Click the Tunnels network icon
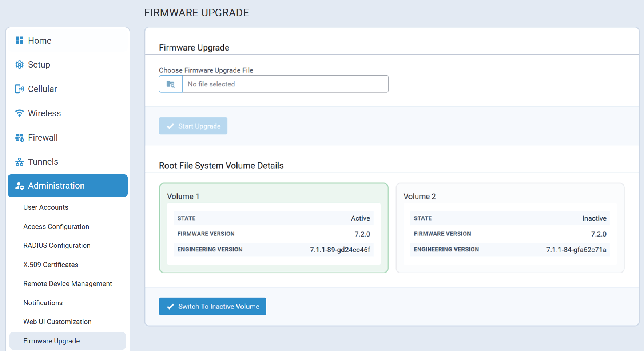The height and width of the screenshot is (351, 644). 19,162
